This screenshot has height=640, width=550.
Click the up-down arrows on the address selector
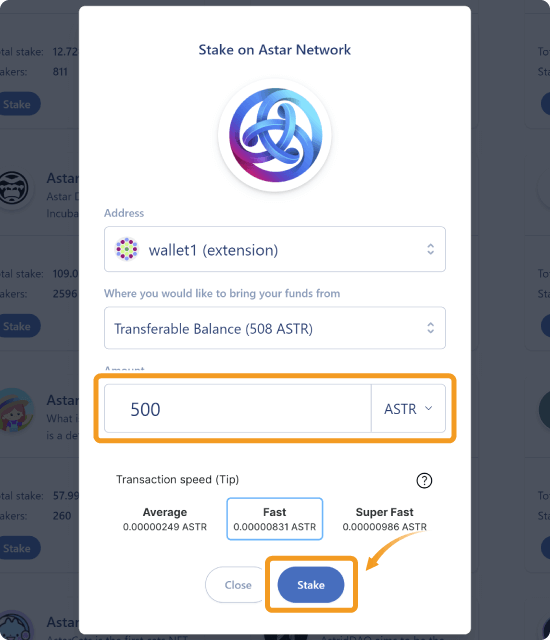(430, 249)
